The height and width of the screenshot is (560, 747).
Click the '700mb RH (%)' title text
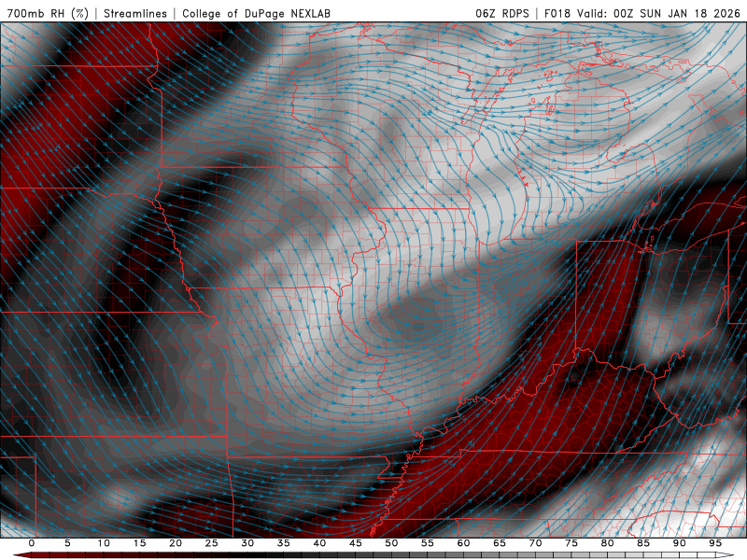[x=49, y=13]
